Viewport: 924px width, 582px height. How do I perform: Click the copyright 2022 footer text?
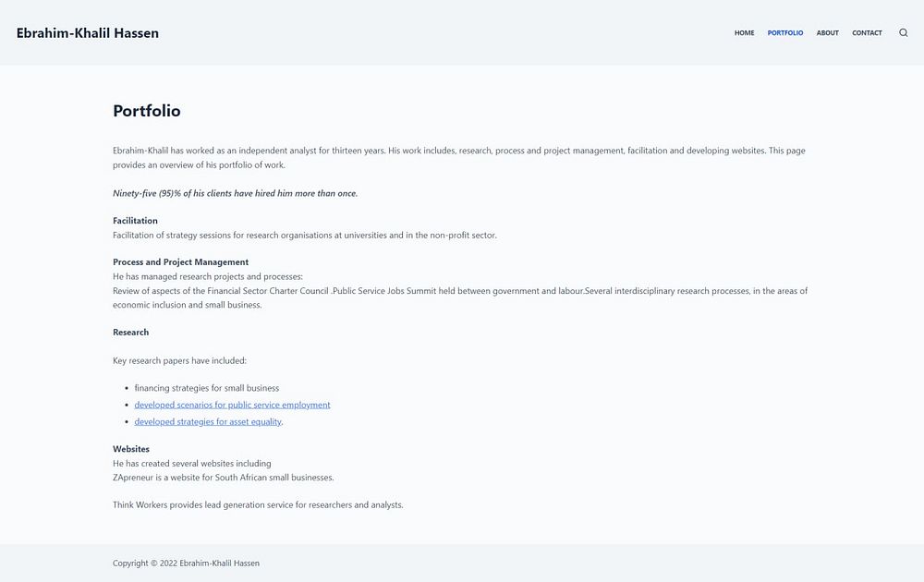pos(186,563)
